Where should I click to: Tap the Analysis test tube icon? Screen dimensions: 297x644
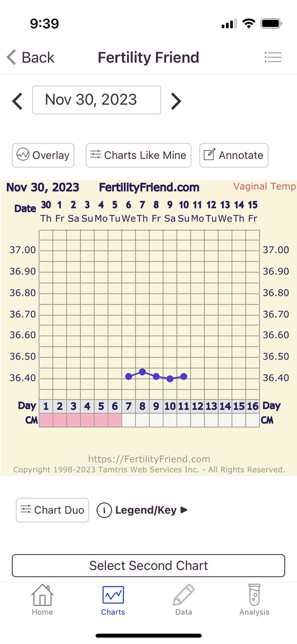[254, 595]
